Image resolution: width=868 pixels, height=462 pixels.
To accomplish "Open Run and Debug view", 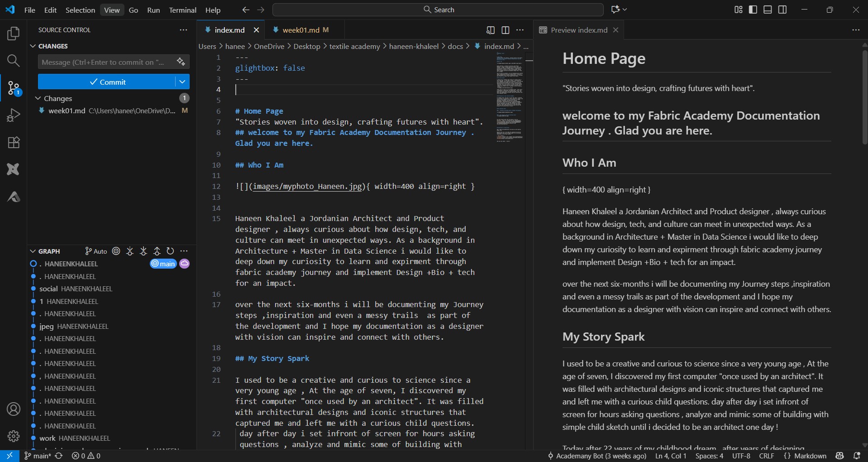I will (14, 115).
